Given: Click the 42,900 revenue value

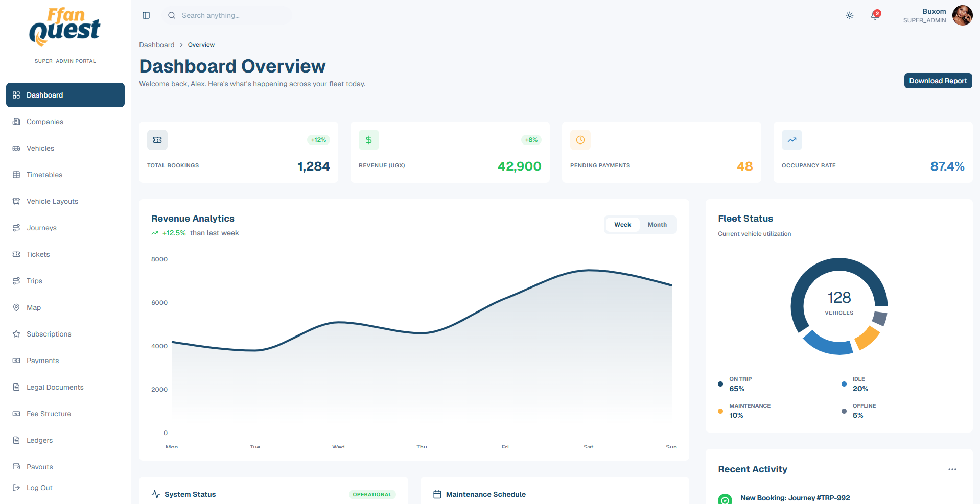Looking at the screenshot, I should 520,166.
